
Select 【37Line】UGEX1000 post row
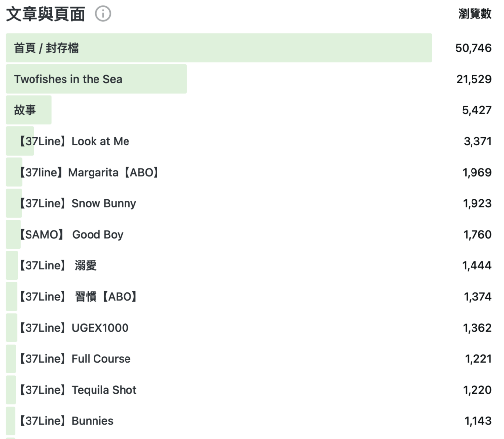click(x=249, y=328)
